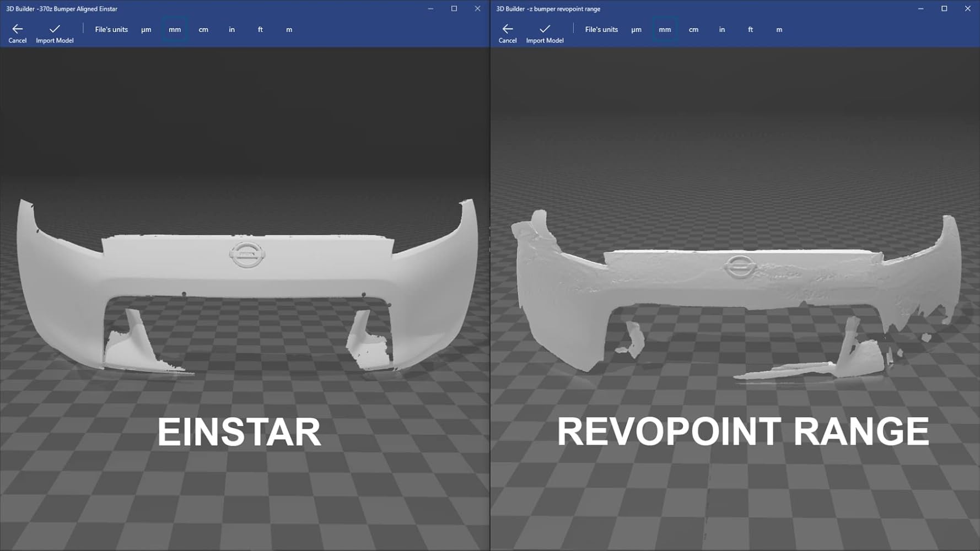Close the Einstar 3D Builder window
Image resolution: width=980 pixels, height=551 pixels.
(x=477, y=9)
